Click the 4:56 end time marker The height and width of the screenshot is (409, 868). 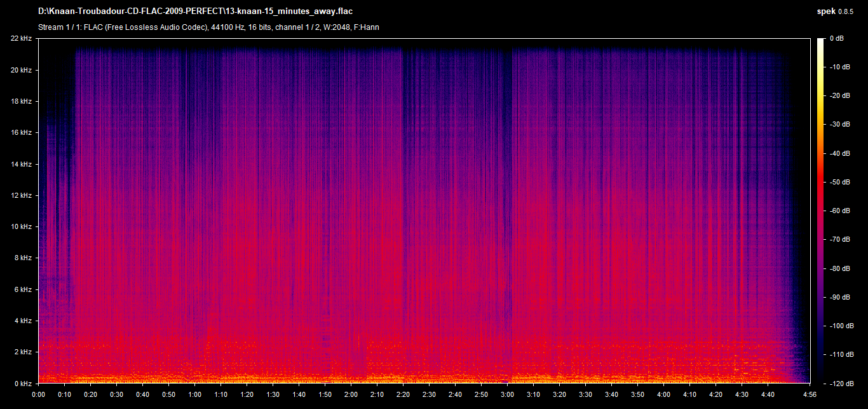click(809, 394)
